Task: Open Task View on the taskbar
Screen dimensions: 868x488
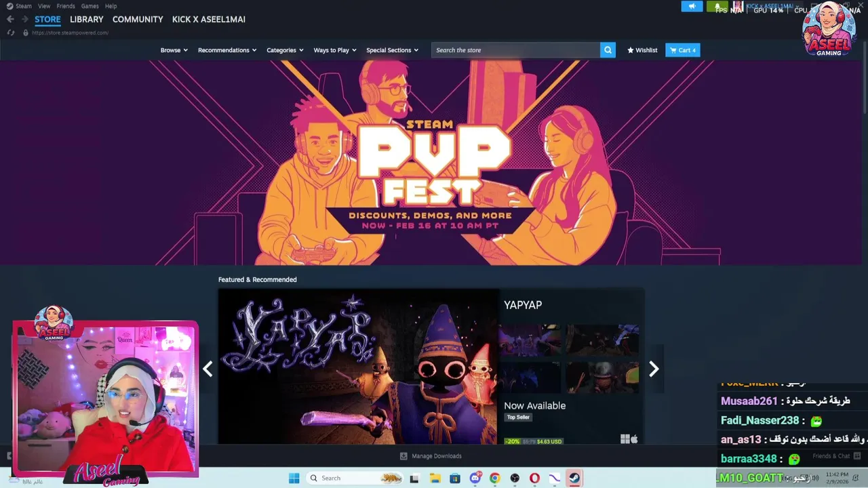Action: pos(414,479)
